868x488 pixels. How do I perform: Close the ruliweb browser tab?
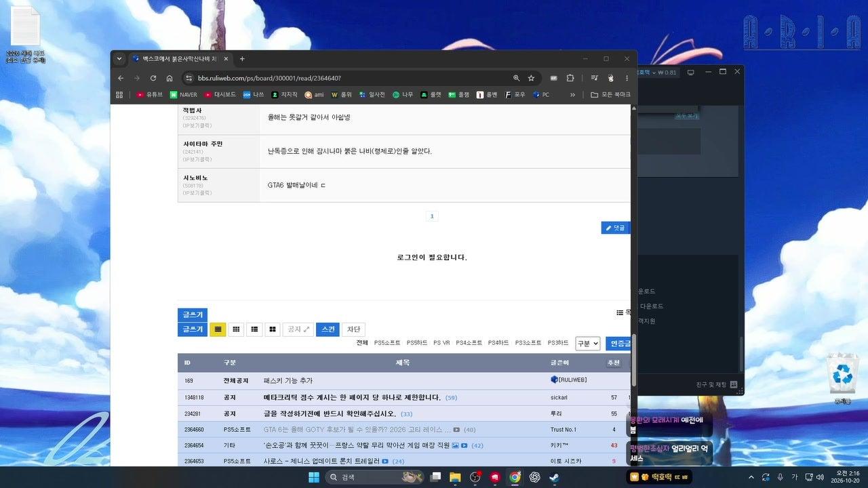[x=226, y=59]
